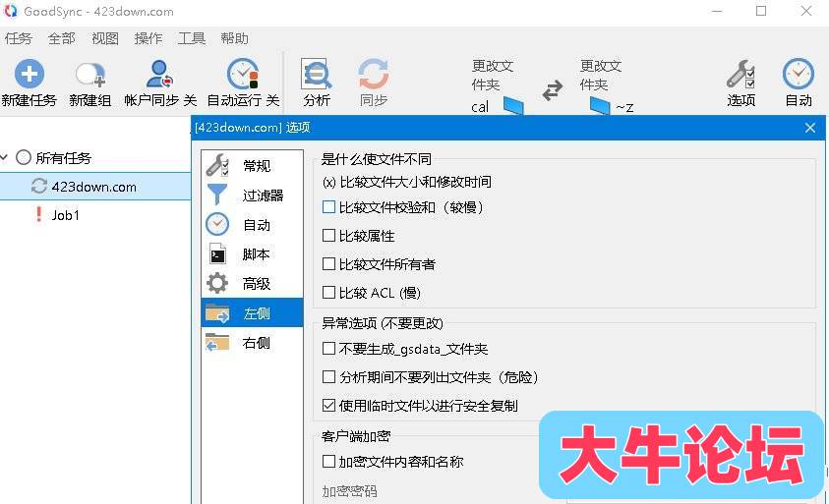
Task: Enable compare attributes (比较属性) checkbox
Action: tap(328, 235)
